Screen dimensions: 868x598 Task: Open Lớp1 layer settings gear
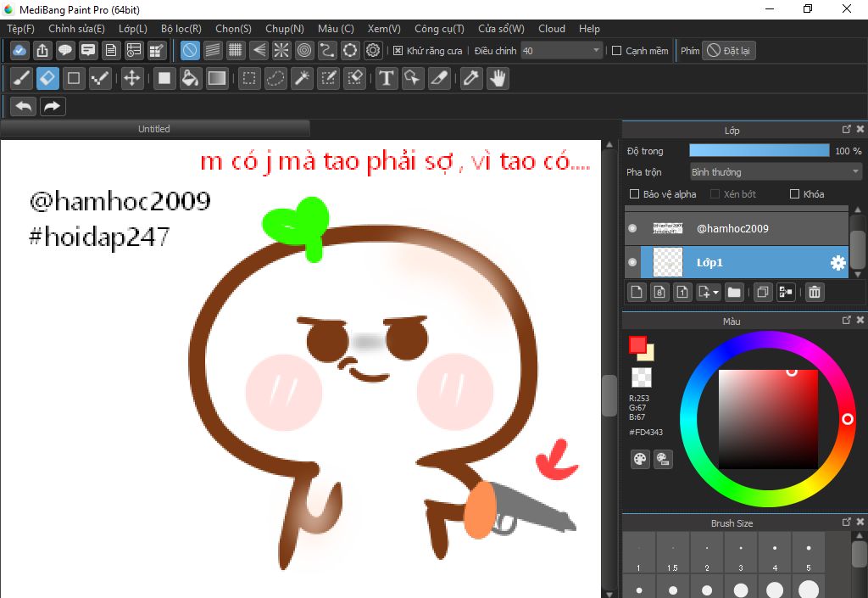(x=838, y=262)
